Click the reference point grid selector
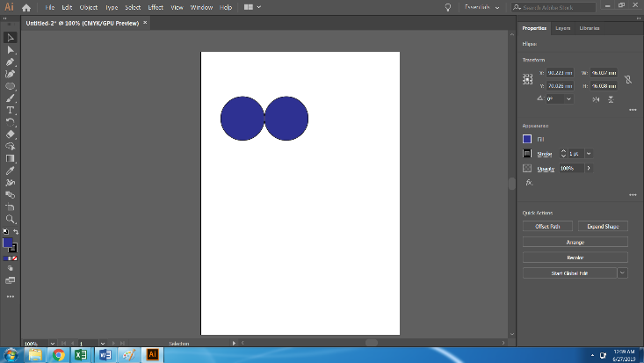This screenshot has height=363, width=644. (527, 79)
